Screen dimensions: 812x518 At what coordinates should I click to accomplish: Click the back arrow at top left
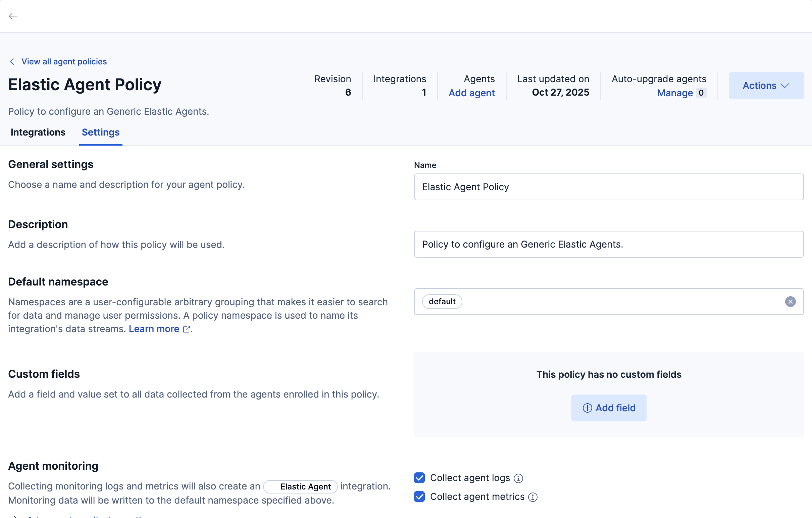click(x=13, y=16)
